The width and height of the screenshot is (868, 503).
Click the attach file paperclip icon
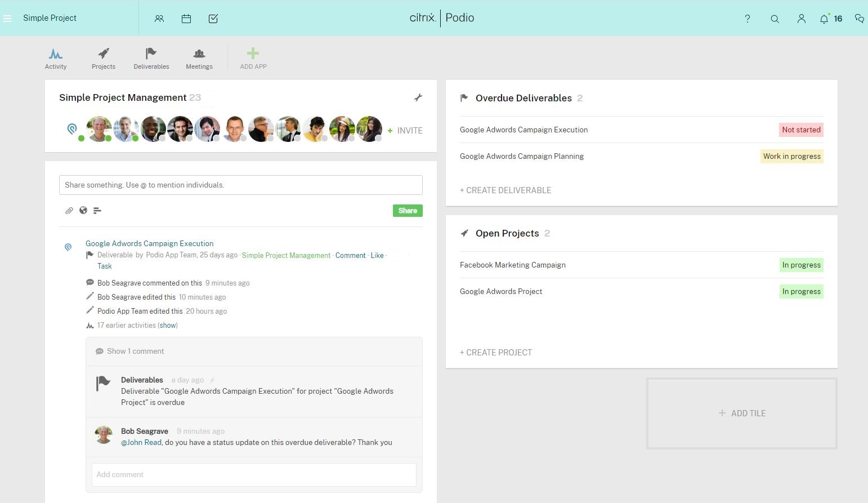tap(69, 211)
